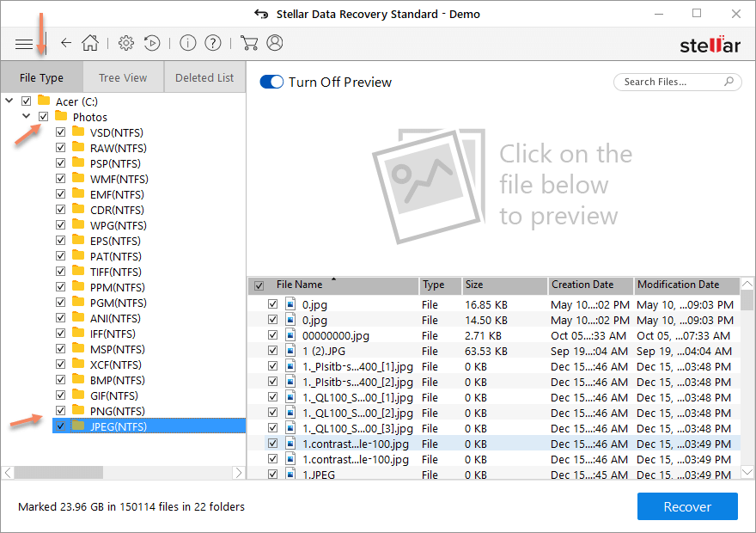The width and height of the screenshot is (756, 533).
Task: Open the help question mark icon
Action: pyautogui.click(x=213, y=43)
